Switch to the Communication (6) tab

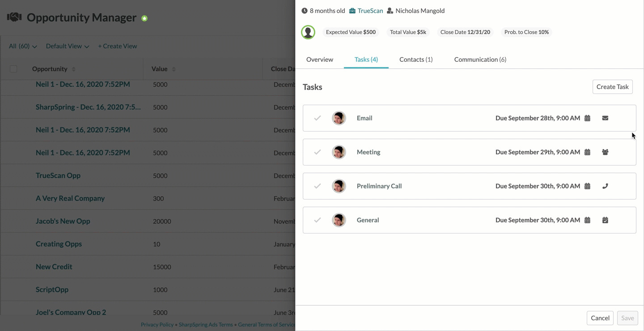[480, 59]
